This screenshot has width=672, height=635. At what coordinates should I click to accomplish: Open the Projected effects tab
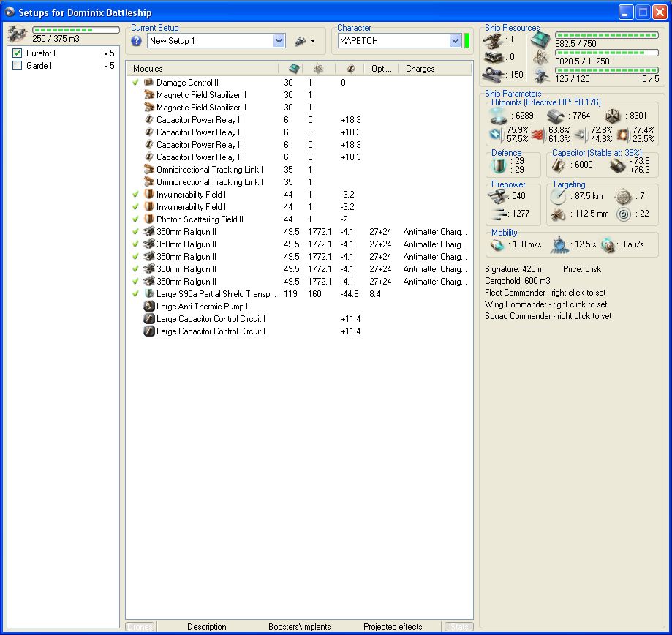click(393, 627)
